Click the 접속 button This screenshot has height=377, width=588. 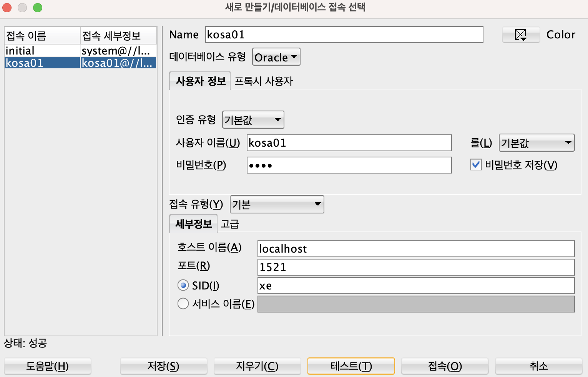point(445,366)
